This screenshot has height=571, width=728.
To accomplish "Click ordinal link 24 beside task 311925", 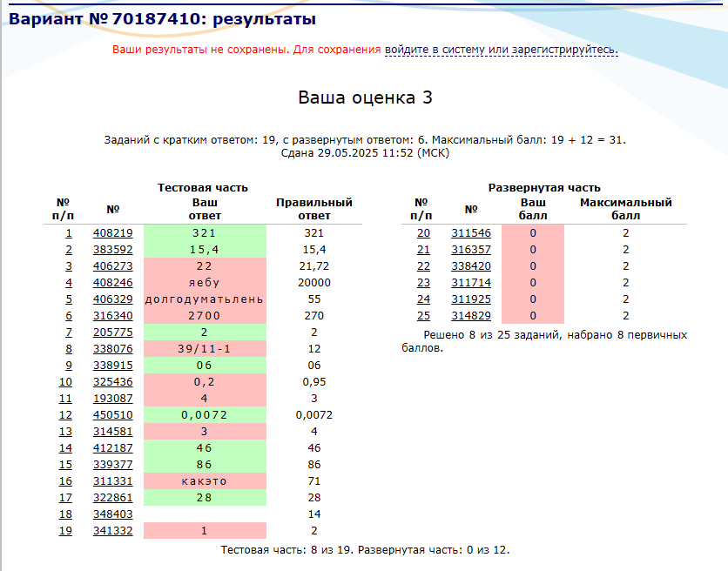I will (x=423, y=299).
